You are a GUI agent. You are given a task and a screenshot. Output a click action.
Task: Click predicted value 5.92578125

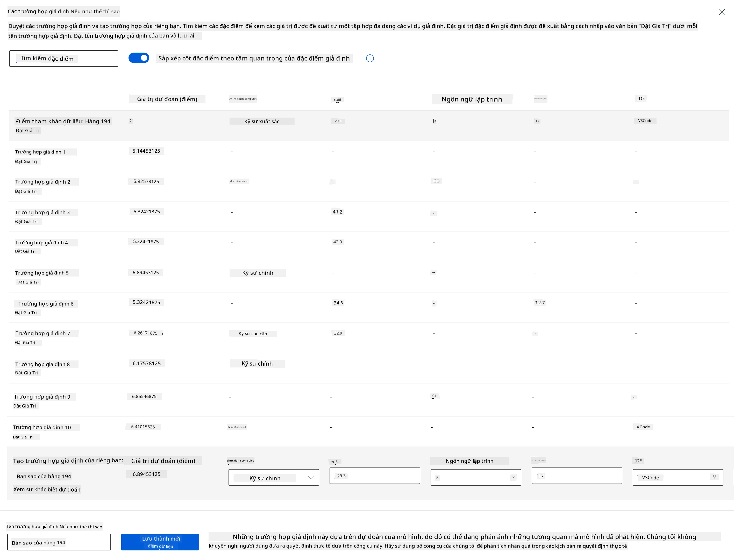tap(146, 181)
